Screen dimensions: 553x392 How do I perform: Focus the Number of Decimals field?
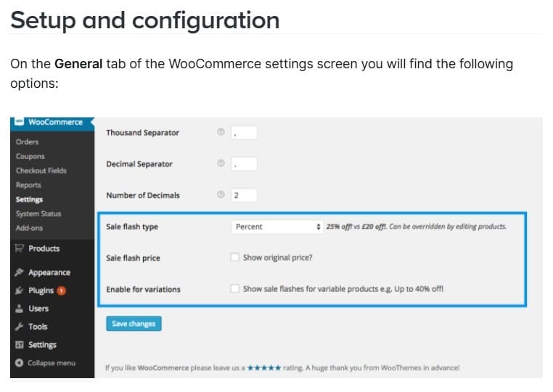[245, 195]
